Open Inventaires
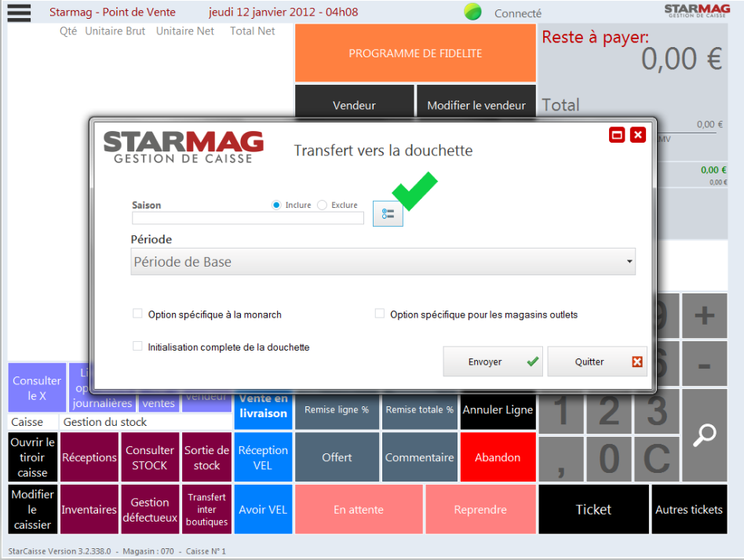 [89, 509]
